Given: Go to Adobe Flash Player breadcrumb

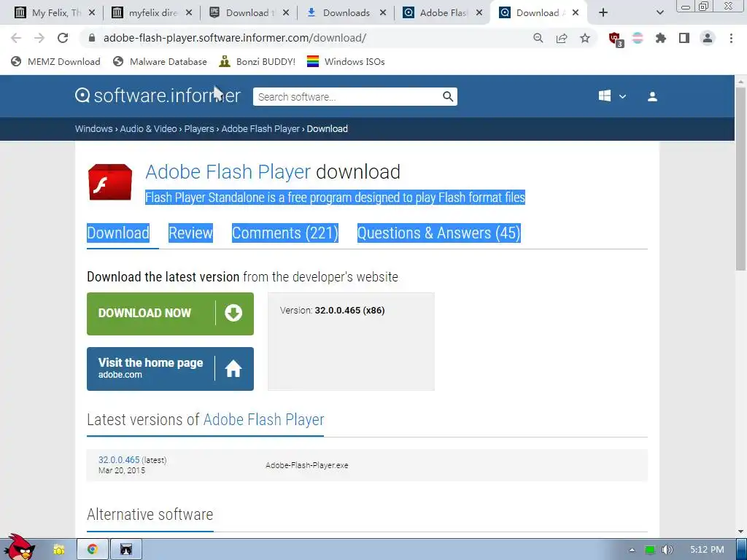Looking at the screenshot, I should [260, 128].
